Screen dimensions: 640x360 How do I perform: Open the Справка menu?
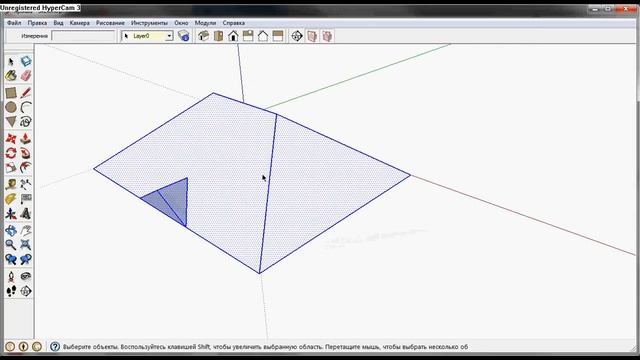tap(233, 23)
